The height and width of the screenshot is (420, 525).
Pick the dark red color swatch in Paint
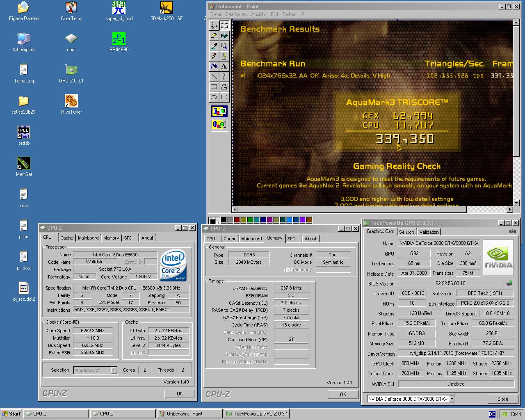click(x=237, y=220)
